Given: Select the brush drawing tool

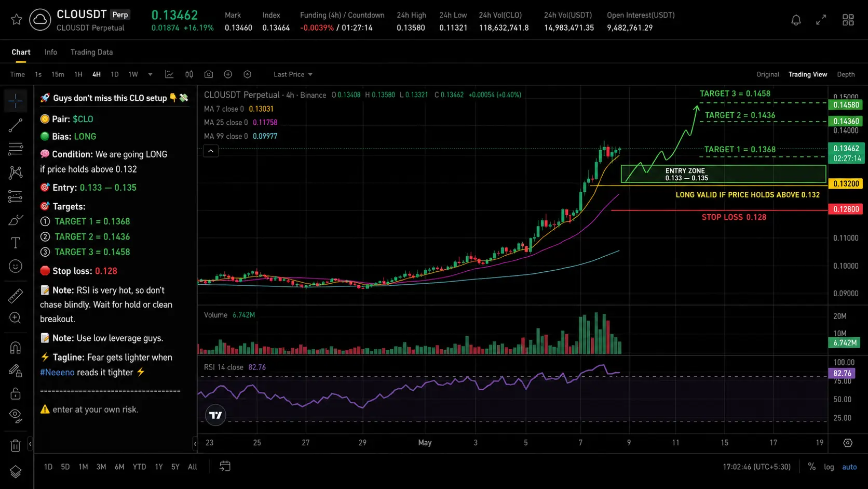Looking at the screenshot, I should tap(16, 220).
